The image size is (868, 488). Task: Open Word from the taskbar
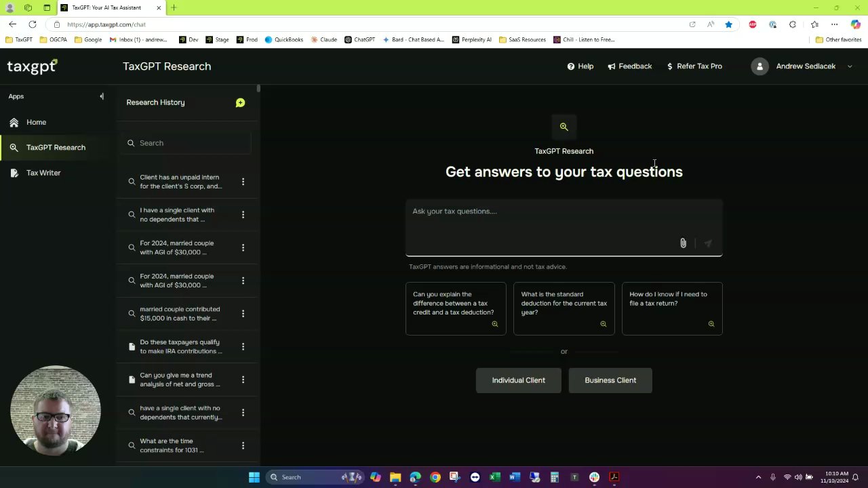click(x=515, y=477)
